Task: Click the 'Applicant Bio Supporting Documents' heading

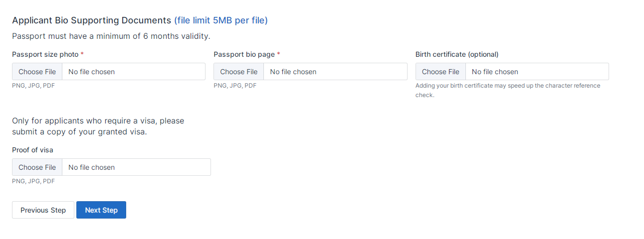Action: coord(91,20)
